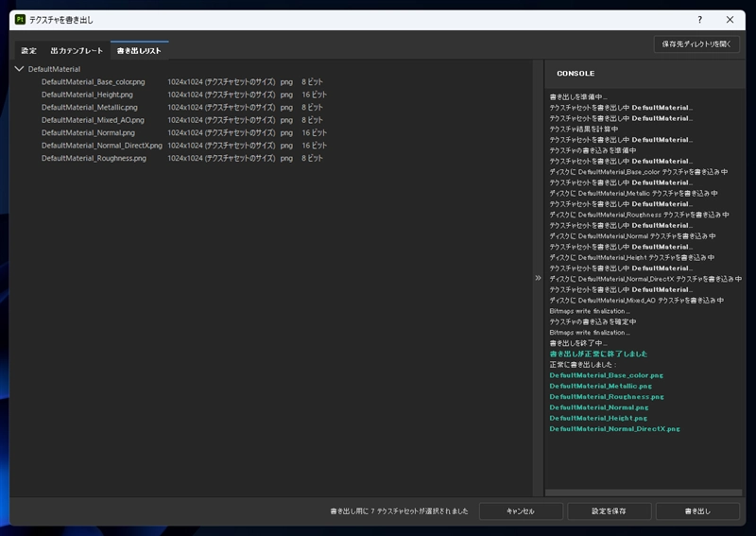Click the size text in Base_color row
Screen dimensions: 756x536
coord(221,82)
